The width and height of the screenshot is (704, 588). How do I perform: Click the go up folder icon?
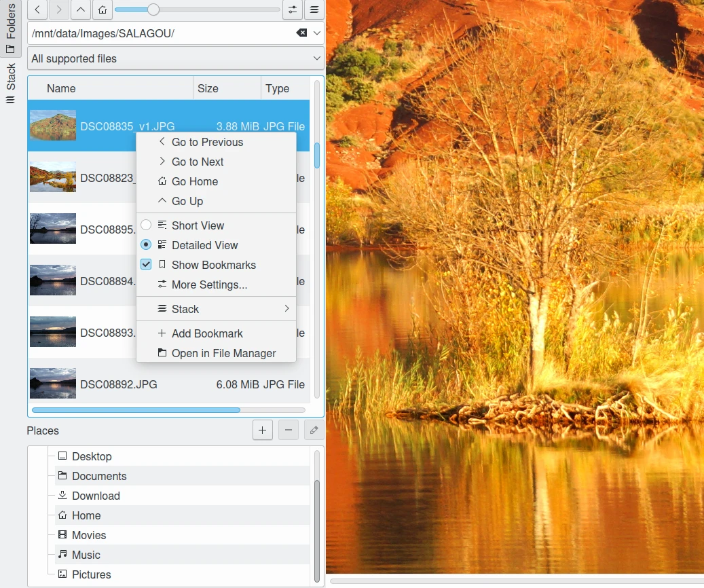80,10
